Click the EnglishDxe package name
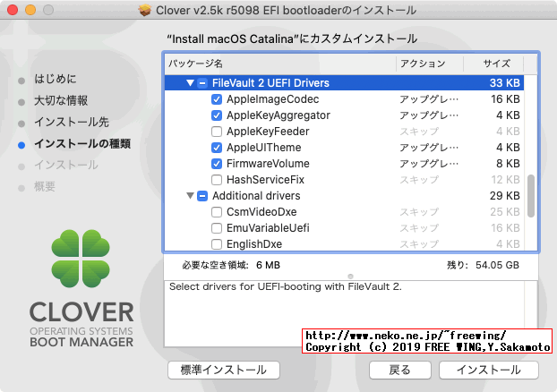The width and height of the screenshot is (557, 392). pos(254,244)
